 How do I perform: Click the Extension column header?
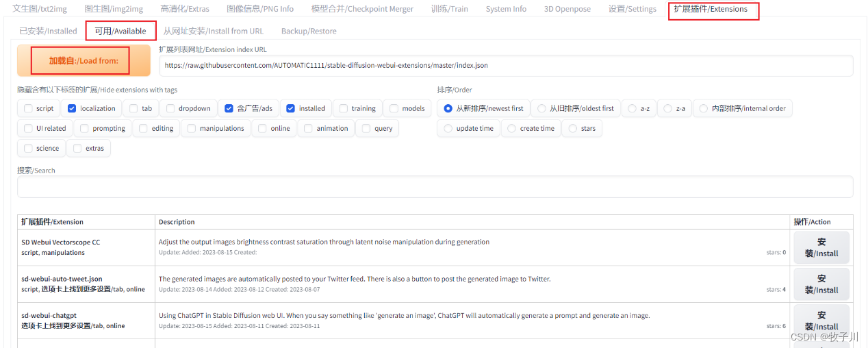tap(52, 222)
